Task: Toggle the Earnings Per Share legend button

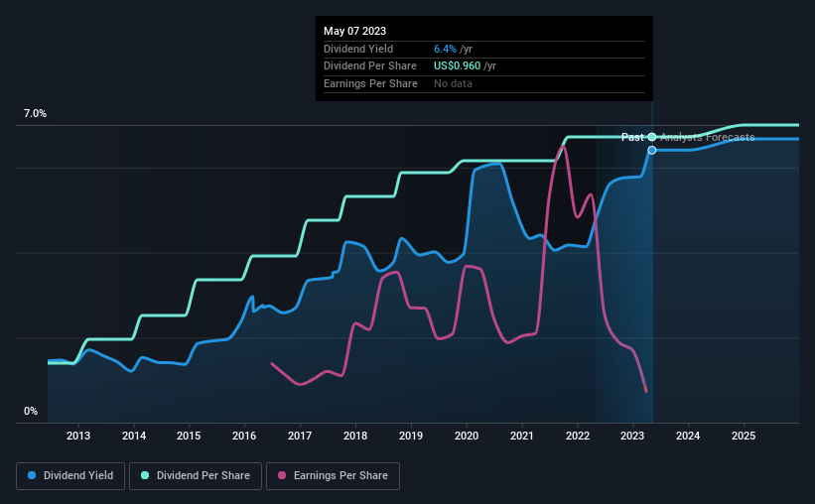Action: click(x=333, y=476)
